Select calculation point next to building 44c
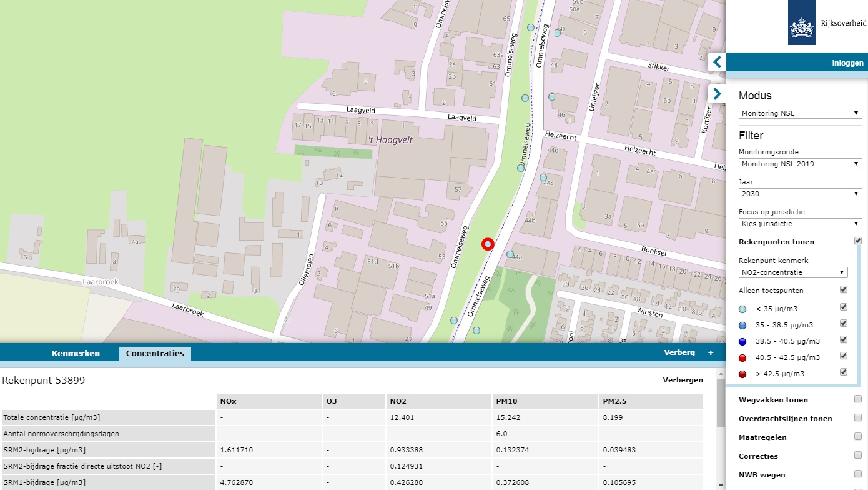 coord(543,177)
